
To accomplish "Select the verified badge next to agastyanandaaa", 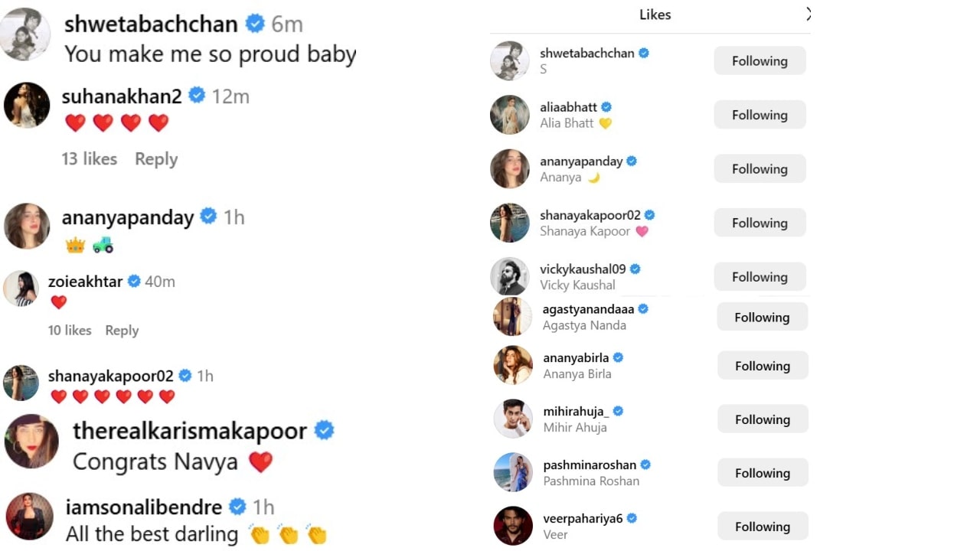I will tap(642, 308).
